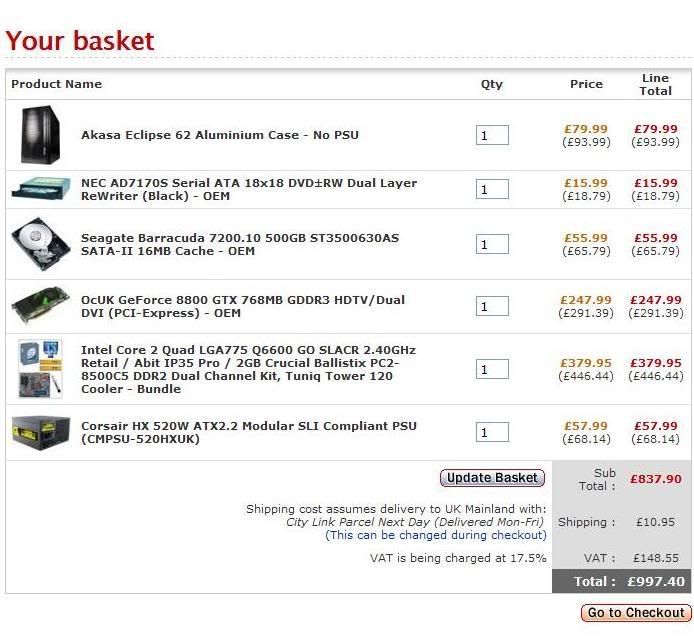Open the Akasa Eclipse 62 Aluminium Case link

pos(219,135)
